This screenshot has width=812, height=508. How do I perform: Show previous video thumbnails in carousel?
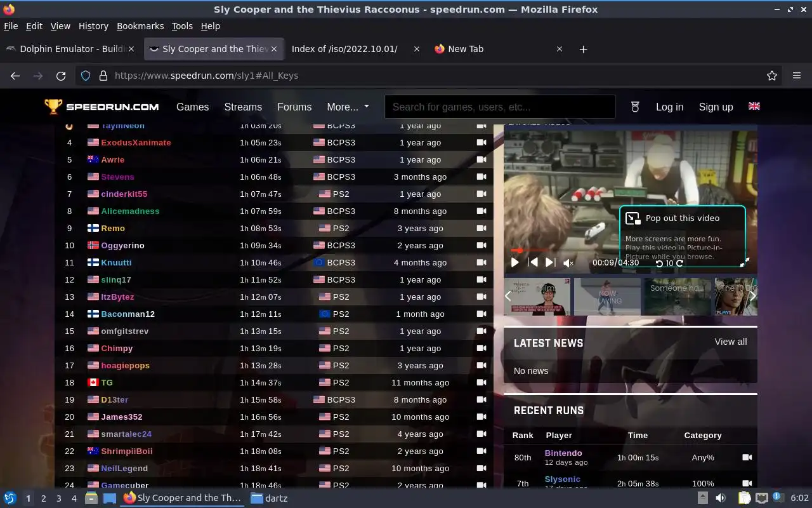point(508,296)
